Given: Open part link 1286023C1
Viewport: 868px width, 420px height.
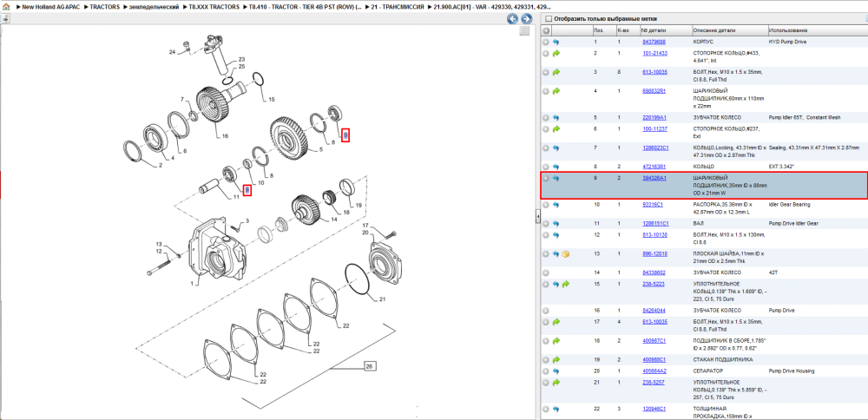Looking at the screenshot, I should pyautogui.click(x=655, y=148).
